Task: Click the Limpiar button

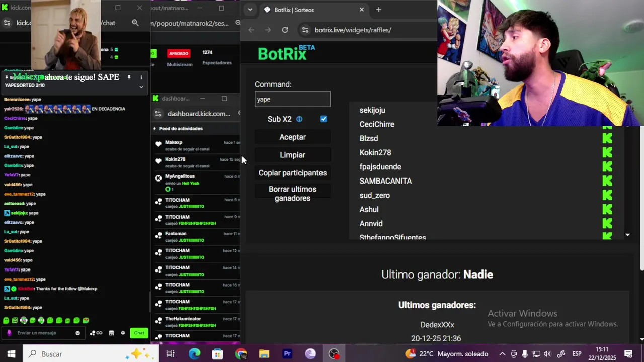Action: (x=292, y=155)
